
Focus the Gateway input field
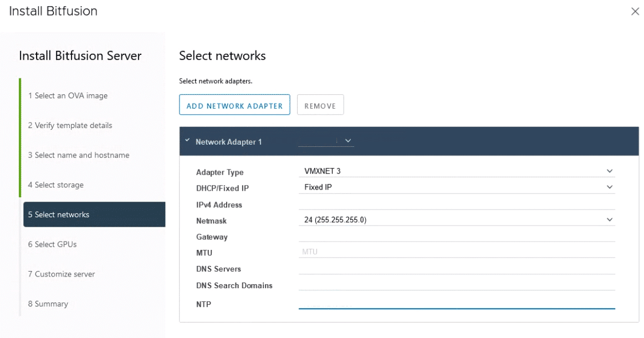[x=457, y=235]
